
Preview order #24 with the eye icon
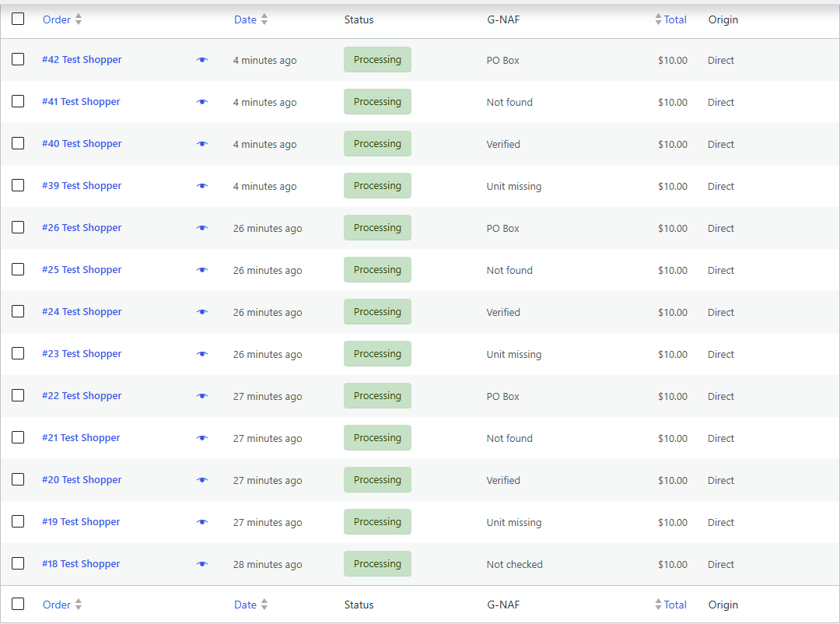pyautogui.click(x=202, y=312)
